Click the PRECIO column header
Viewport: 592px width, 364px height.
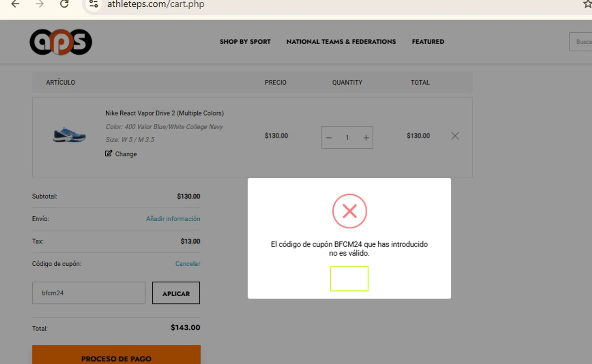click(x=275, y=82)
